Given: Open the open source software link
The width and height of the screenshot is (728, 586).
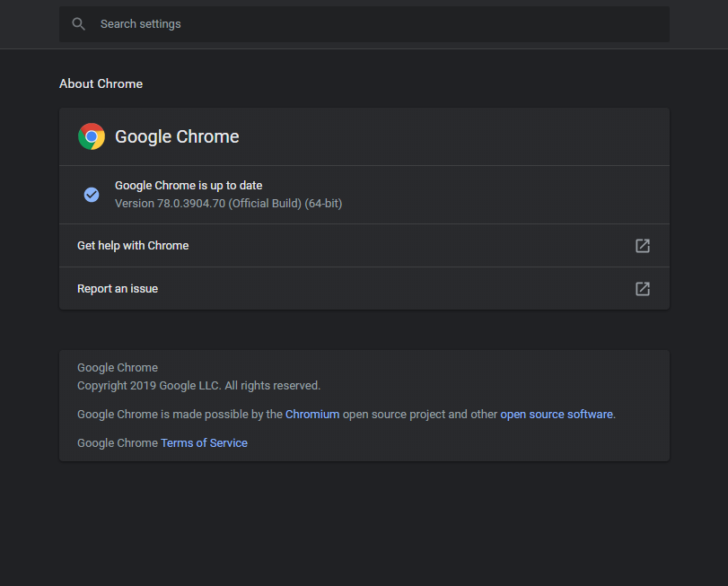Looking at the screenshot, I should tap(557, 415).
